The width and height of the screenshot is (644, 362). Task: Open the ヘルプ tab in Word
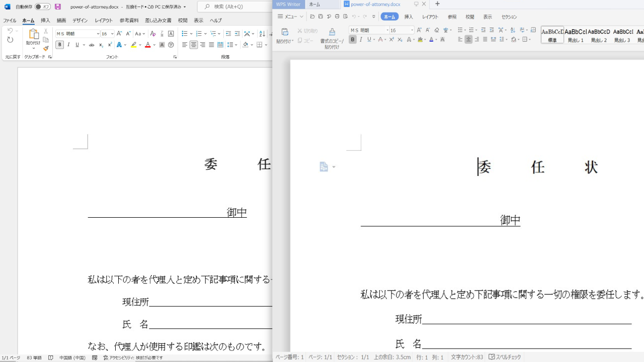click(x=216, y=21)
